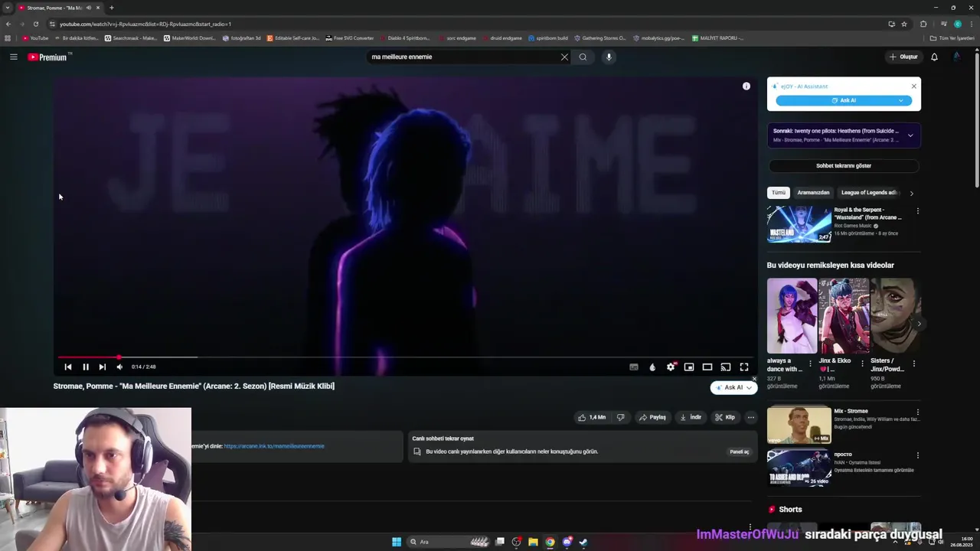Click the video title text
The image size is (980, 551).
pyautogui.click(x=194, y=386)
